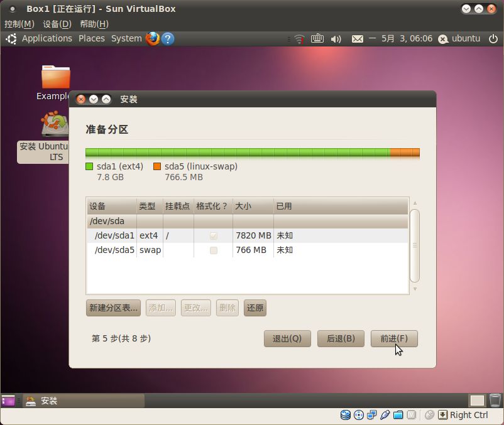This screenshot has width=504, height=425.
Task: Select the /dev/sda1 partition row
Action: tap(247, 235)
